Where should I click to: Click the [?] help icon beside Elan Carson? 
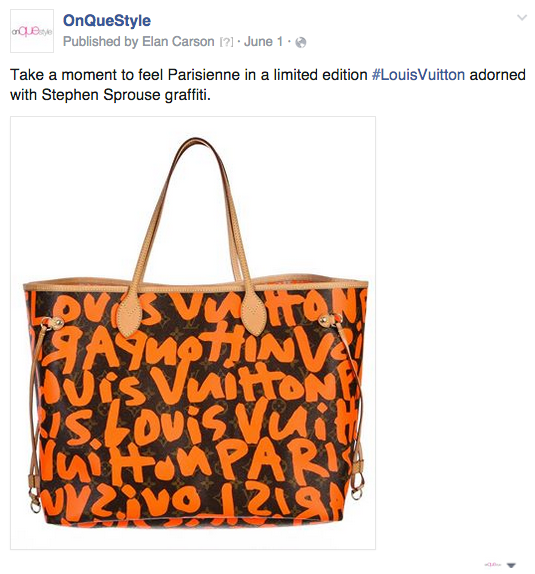(x=226, y=42)
